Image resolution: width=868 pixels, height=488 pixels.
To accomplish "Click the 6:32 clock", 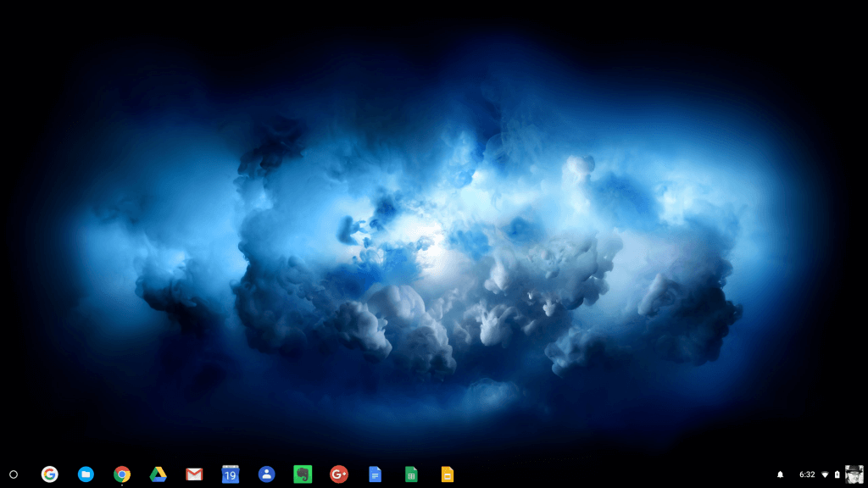I will click(x=807, y=474).
